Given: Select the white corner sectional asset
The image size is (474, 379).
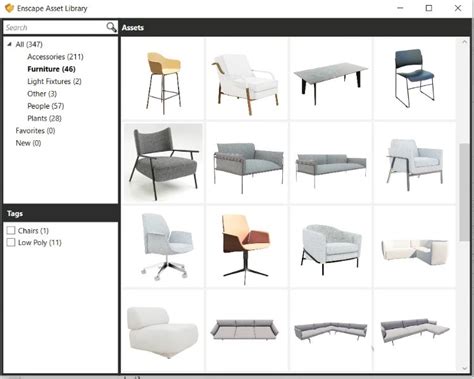Looking at the screenshot, I should (x=414, y=247).
